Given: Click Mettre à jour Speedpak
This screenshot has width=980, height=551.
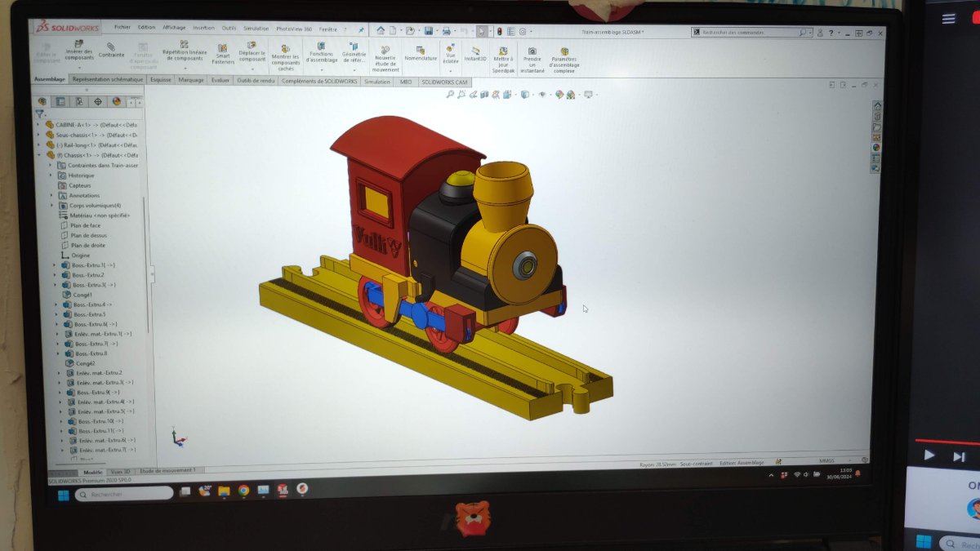Looking at the screenshot, I should 504,60.
